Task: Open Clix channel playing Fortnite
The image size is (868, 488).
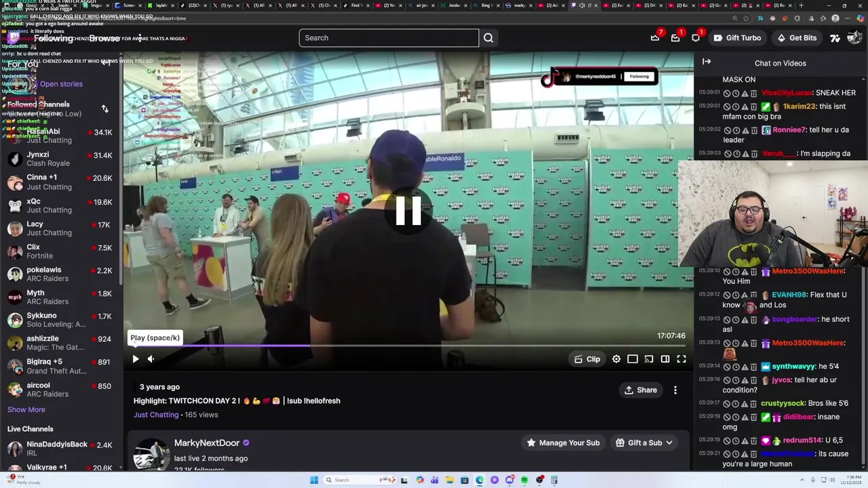Action: point(61,251)
